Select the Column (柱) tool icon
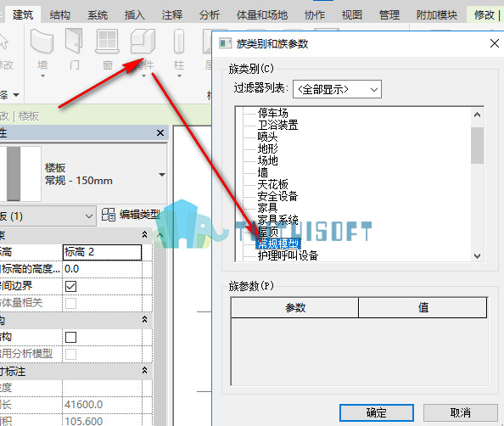 179,41
